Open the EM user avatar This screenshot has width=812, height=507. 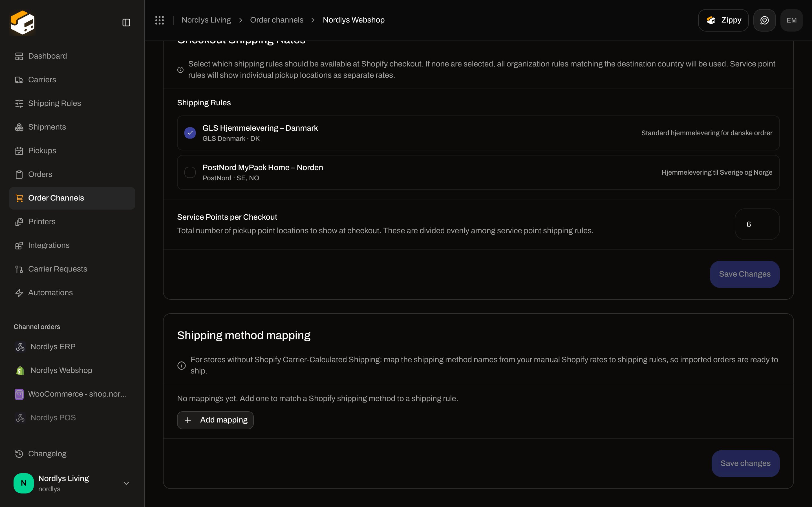(x=791, y=20)
